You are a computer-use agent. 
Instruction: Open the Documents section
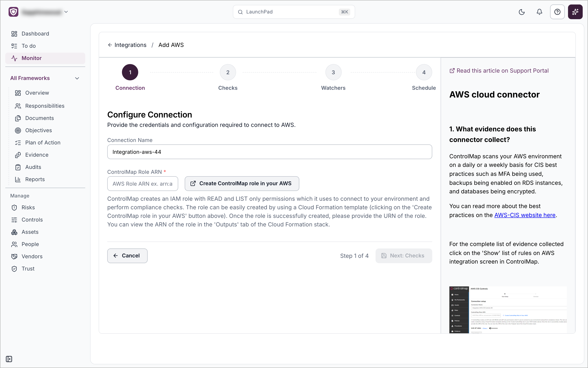click(39, 118)
